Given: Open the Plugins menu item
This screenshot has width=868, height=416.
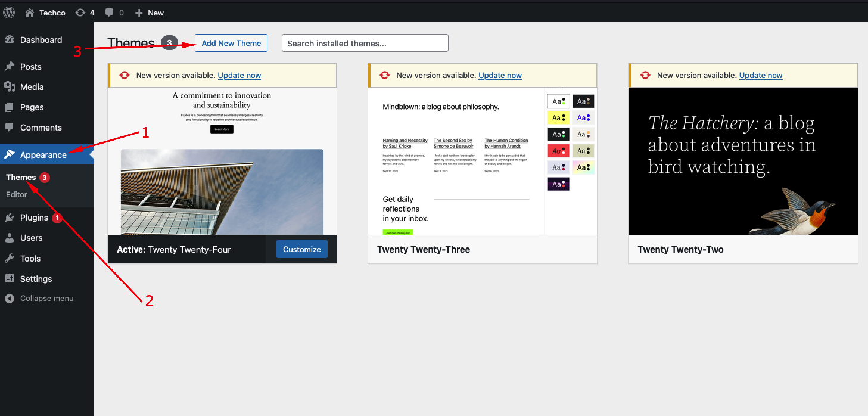Looking at the screenshot, I should point(34,218).
